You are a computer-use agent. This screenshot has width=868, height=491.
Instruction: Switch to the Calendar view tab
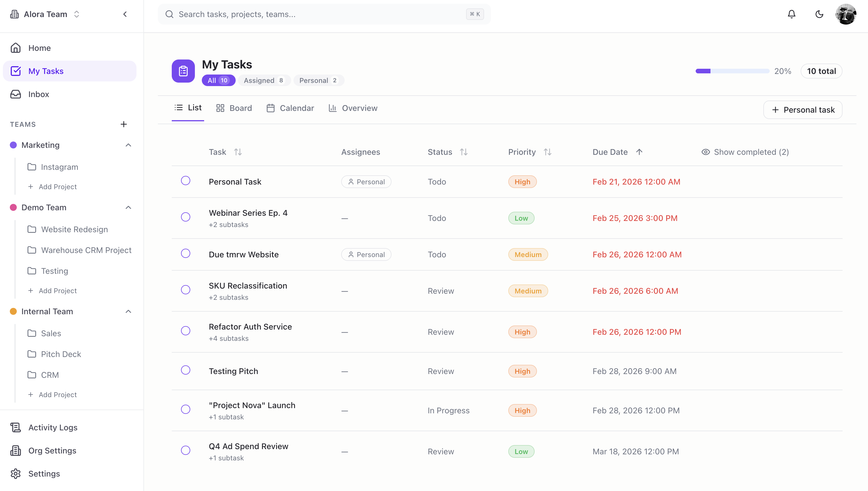tap(290, 108)
